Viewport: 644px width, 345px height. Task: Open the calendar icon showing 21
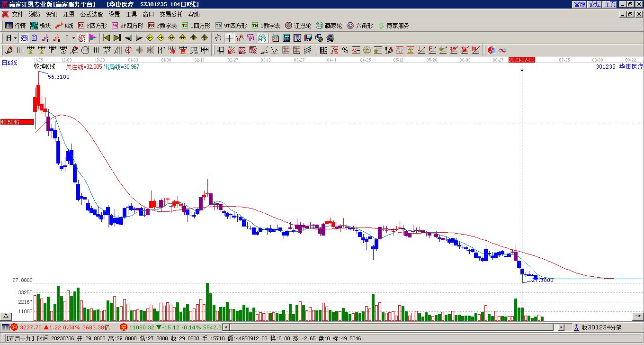pyautogui.click(x=276, y=38)
